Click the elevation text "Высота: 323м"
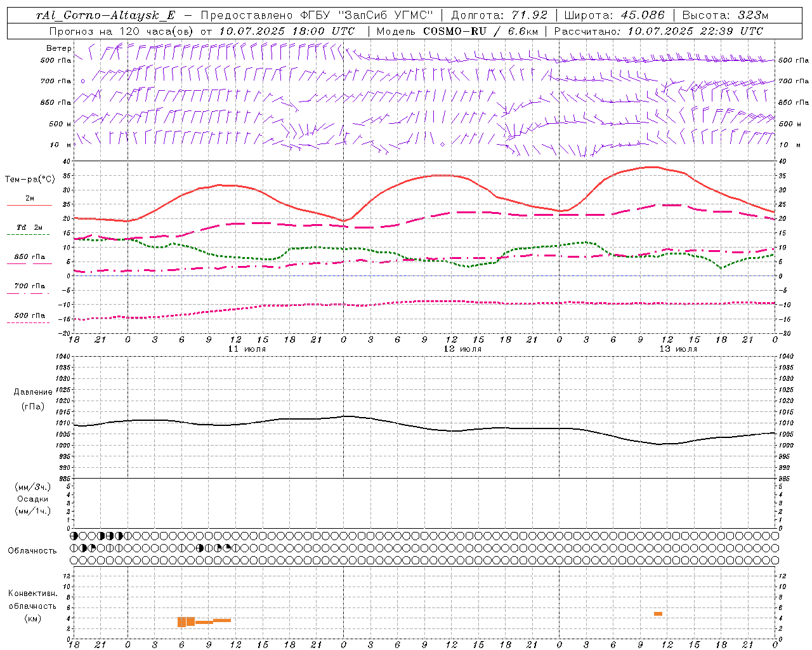Image resolution: width=812 pixels, height=650 pixels. click(x=725, y=15)
